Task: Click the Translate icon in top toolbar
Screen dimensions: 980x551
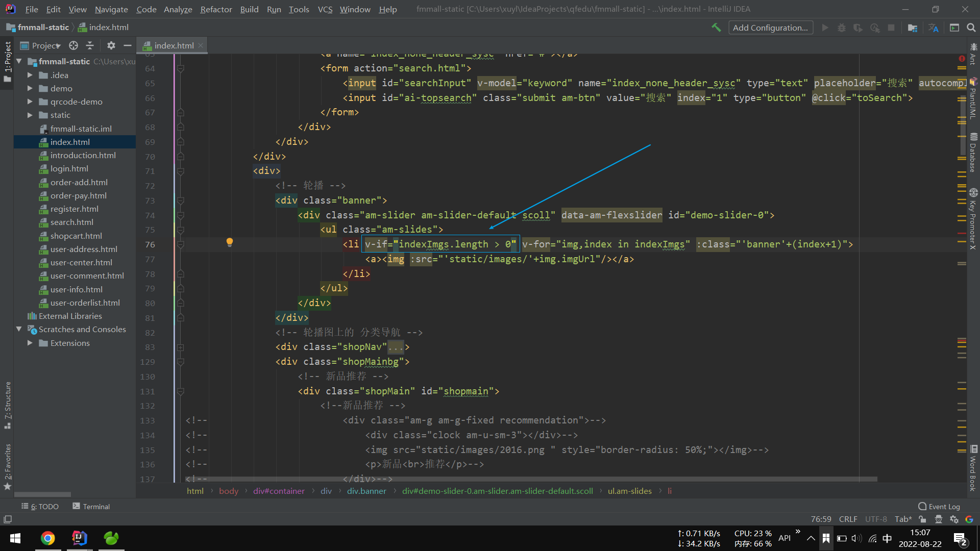Action: click(934, 28)
